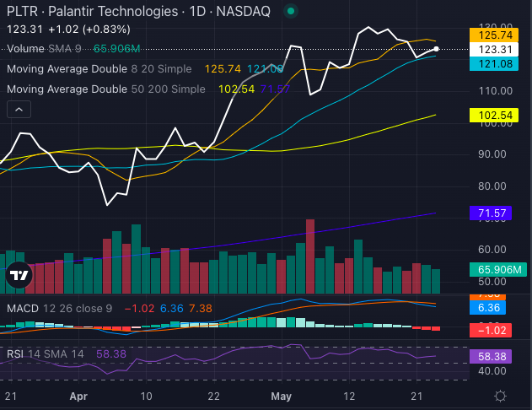532x410 pixels.
Task: Click the 6.36 MACD axis label
Action: (487, 307)
